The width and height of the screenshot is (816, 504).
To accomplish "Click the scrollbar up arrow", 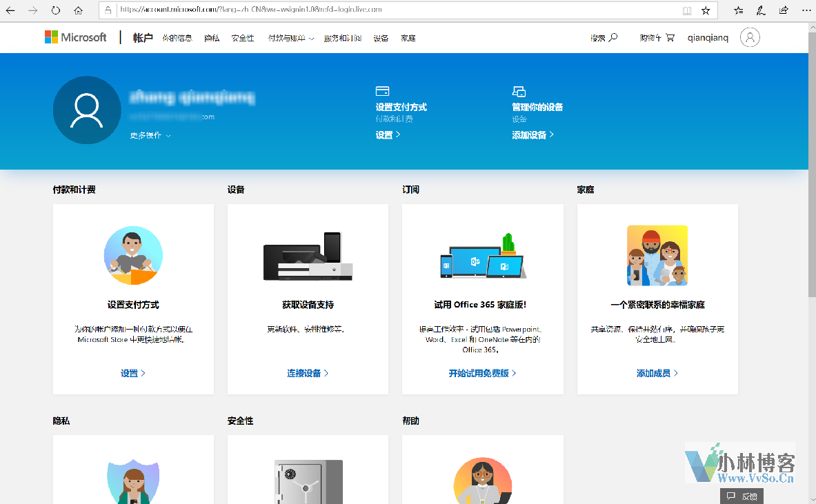I will point(811,27).
